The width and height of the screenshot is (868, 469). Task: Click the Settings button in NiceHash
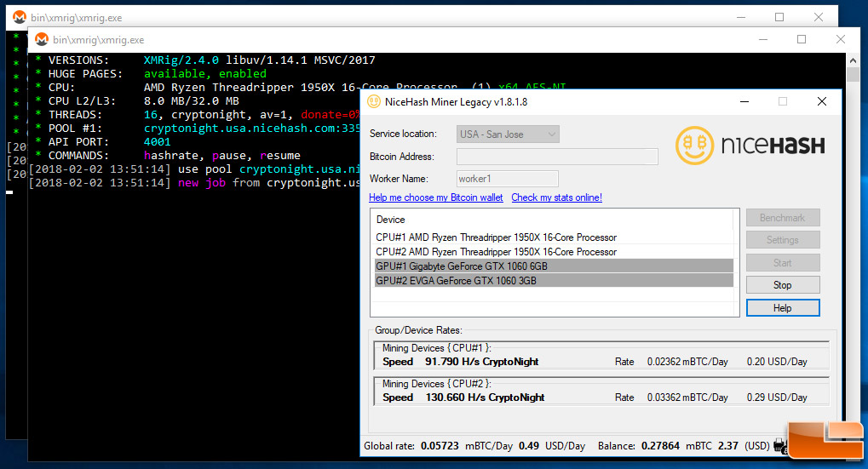point(783,240)
